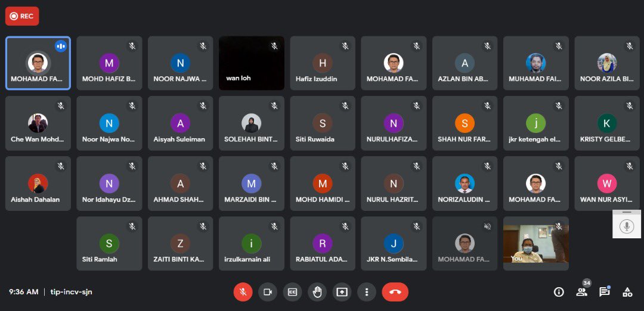Click the muted audio icon on the presentation tile
The width and height of the screenshot is (644, 311).
pyautogui.click(x=488, y=226)
